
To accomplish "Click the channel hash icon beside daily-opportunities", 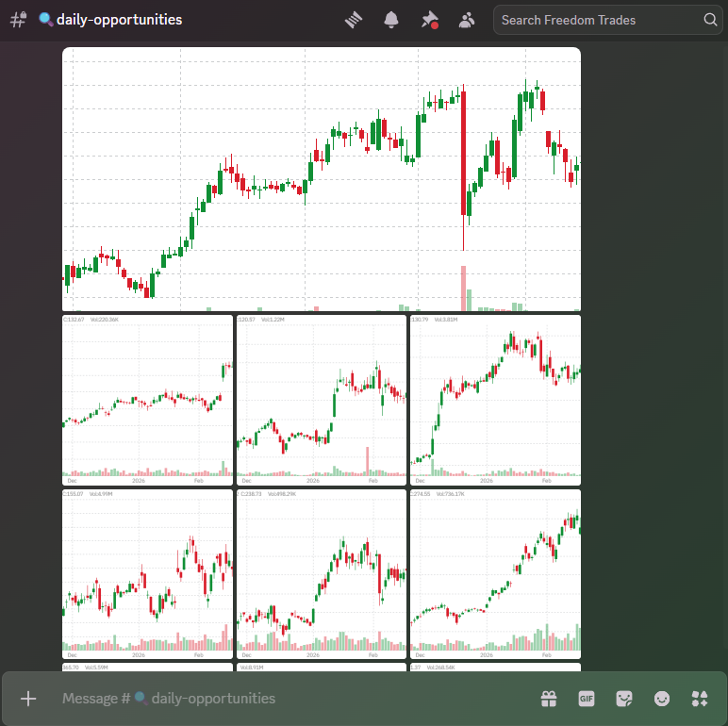I will pos(19,20).
